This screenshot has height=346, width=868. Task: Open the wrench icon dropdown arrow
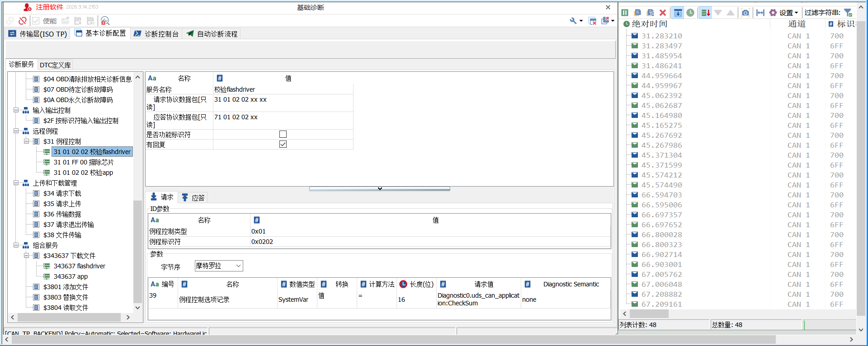(x=581, y=21)
